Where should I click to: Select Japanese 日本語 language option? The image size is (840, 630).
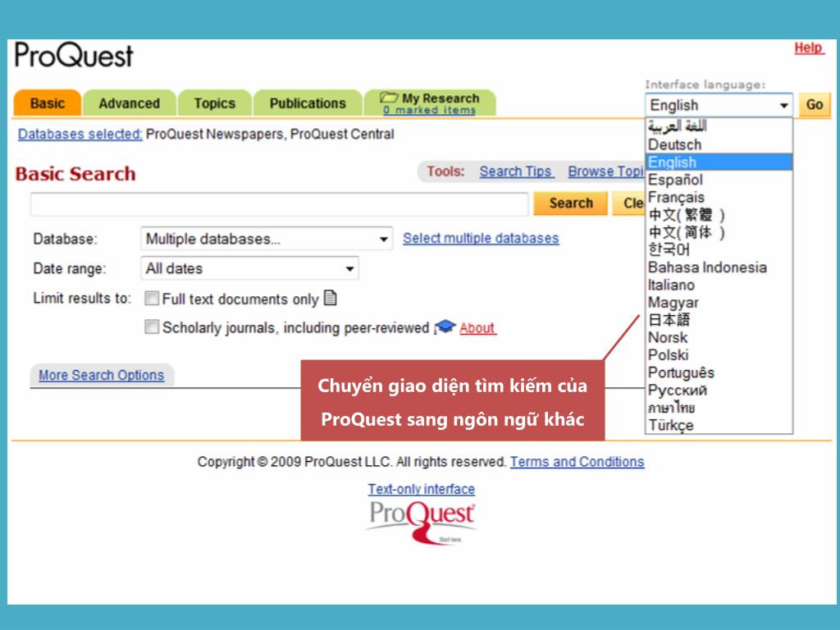click(719, 320)
